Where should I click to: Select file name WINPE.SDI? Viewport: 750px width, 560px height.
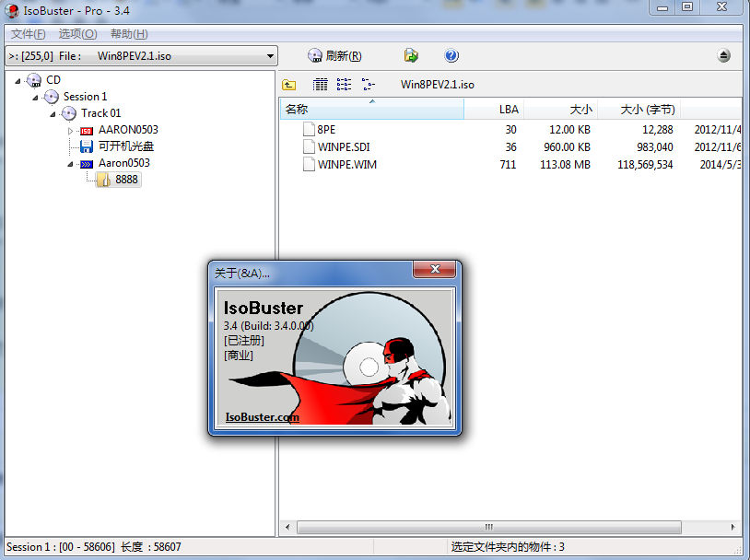pyautogui.click(x=344, y=146)
